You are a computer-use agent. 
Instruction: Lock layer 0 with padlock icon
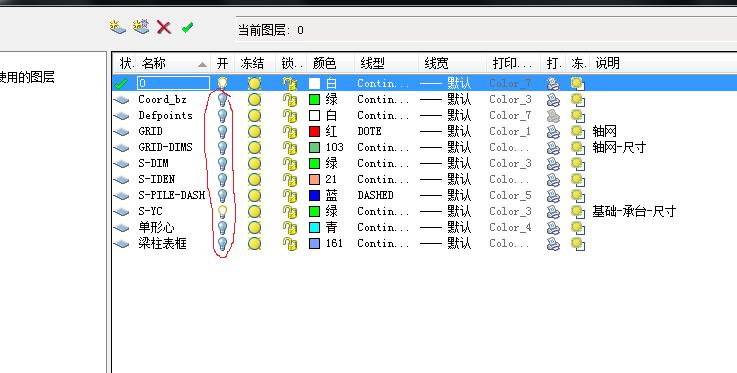coord(290,84)
